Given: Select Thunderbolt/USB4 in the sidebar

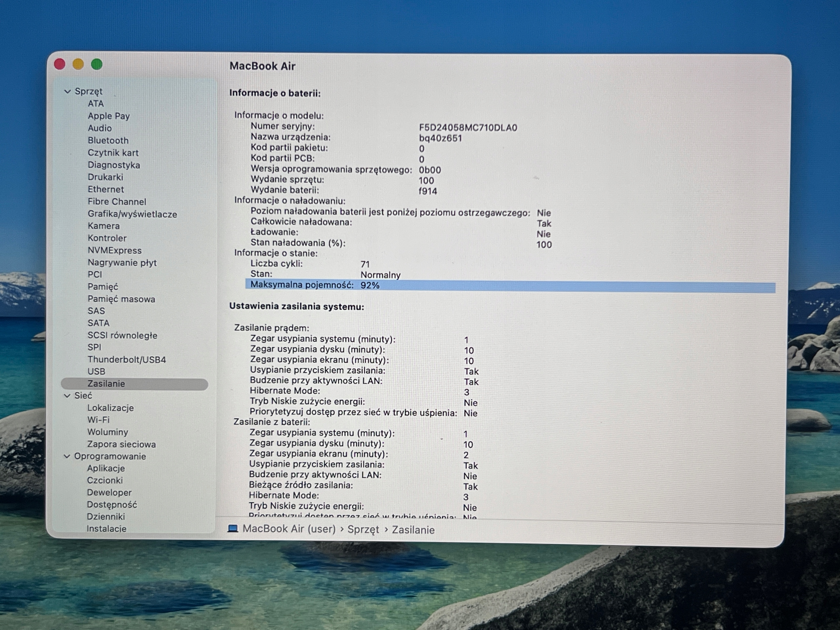Looking at the screenshot, I should [127, 360].
